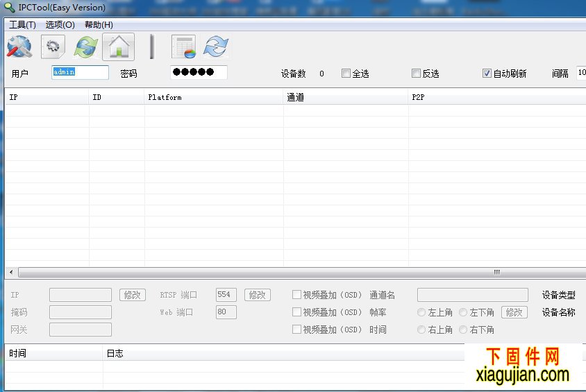Click the horizontal scrollbar left arrow
Image resolution: width=586 pixels, height=392 pixels.
pos(11,272)
